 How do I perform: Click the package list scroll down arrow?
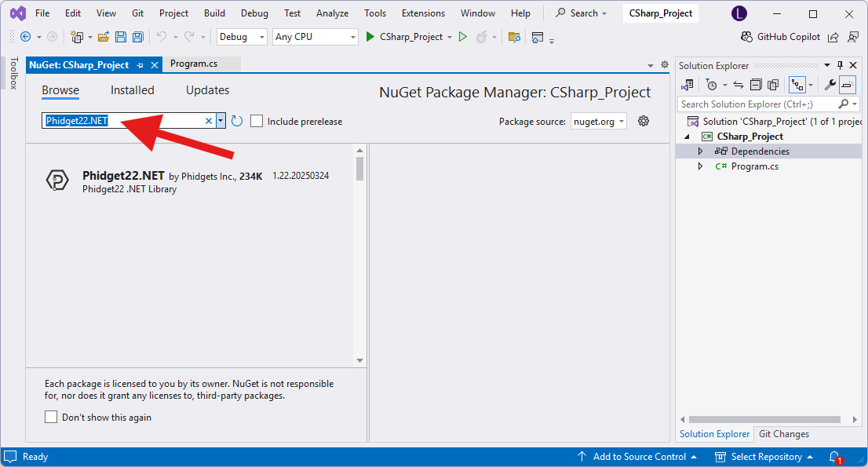pos(359,360)
